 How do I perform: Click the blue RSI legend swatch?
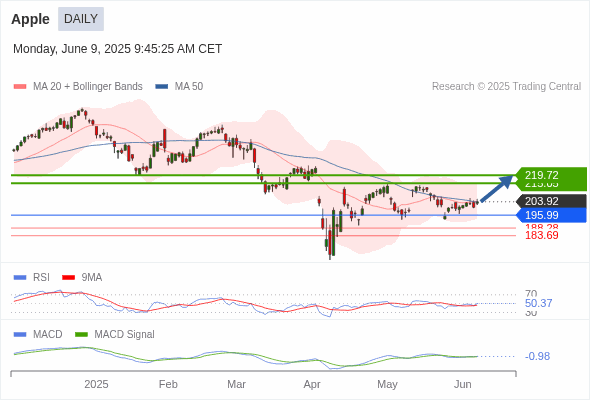pyautogui.click(x=20, y=278)
